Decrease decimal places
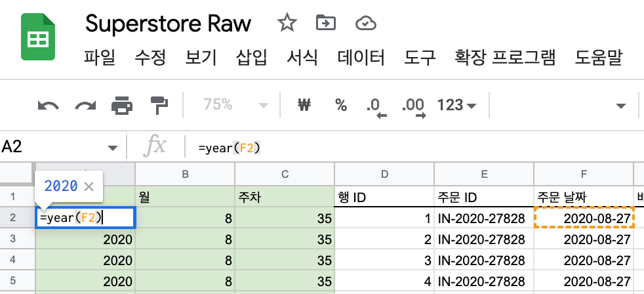 point(376,108)
